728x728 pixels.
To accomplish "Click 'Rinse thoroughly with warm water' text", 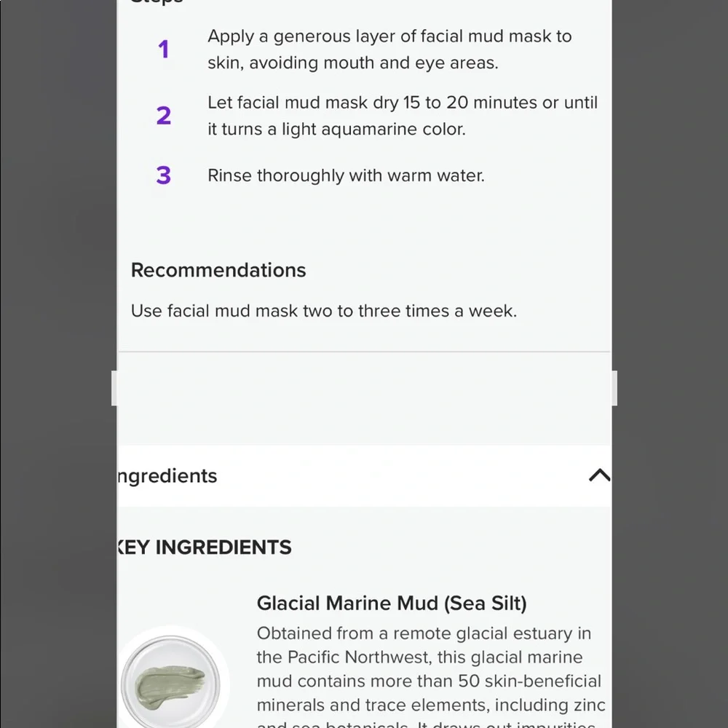I will [x=346, y=175].
